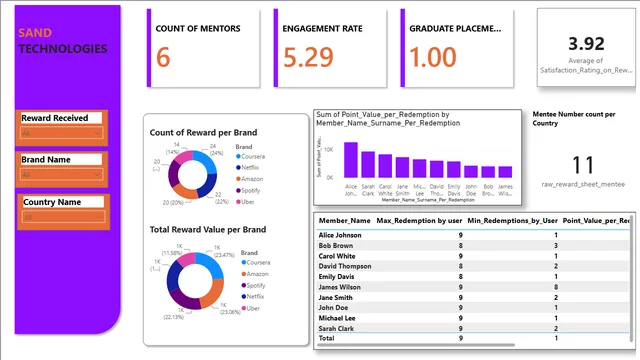Click Coursera legend in Total Reward Value chart

(x=256, y=262)
